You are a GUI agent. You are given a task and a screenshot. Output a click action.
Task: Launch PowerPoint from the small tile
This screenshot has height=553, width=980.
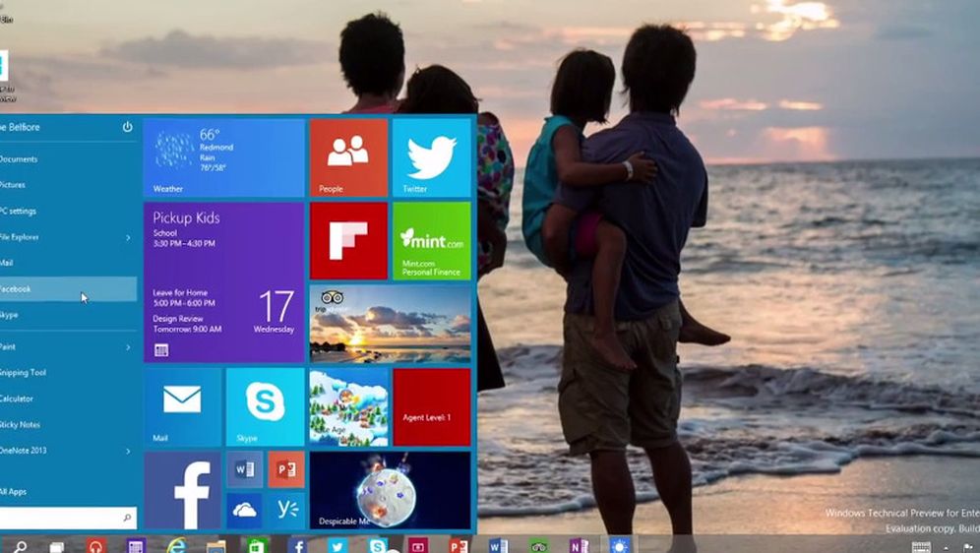pos(286,469)
